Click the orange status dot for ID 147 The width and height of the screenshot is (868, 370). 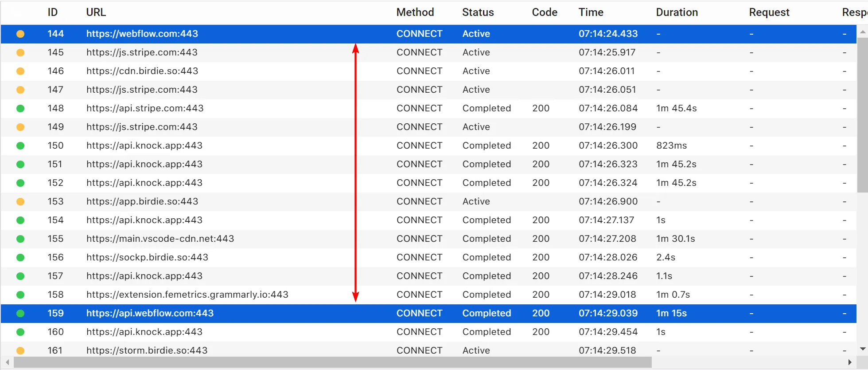(x=20, y=90)
